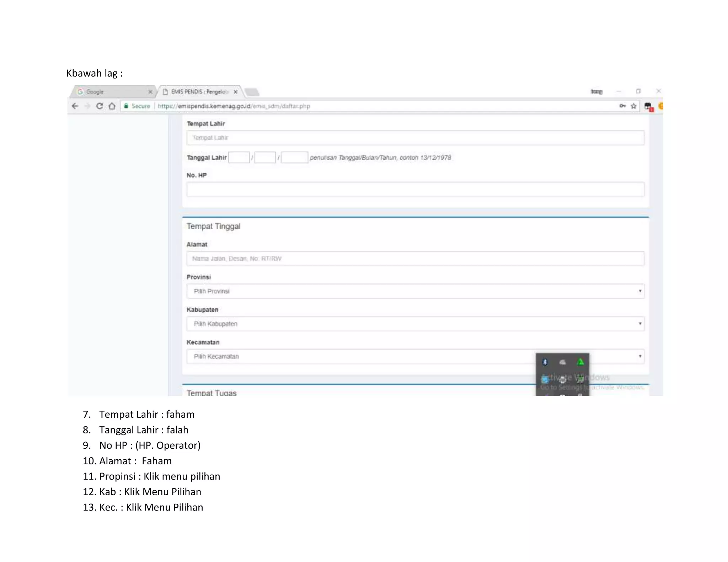
Task: Click the browser back arrow
Action: pyautogui.click(x=75, y=106)
